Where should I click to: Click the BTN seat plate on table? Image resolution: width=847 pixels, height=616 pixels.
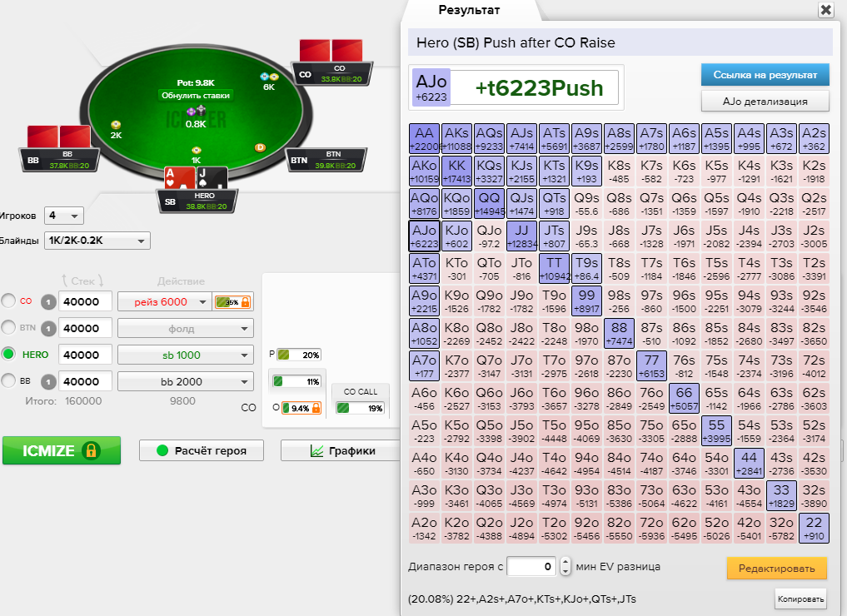click(x=326, y=159)
